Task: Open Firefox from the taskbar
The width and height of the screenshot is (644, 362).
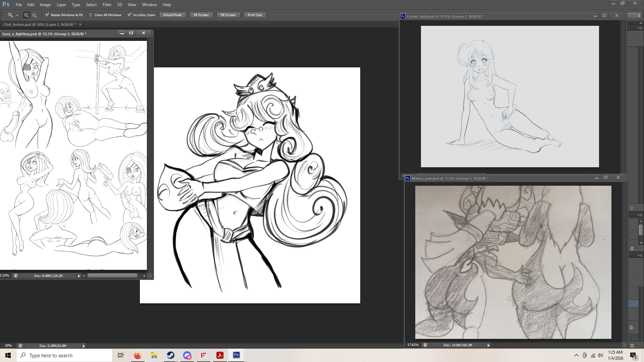Action: point(138,355)
